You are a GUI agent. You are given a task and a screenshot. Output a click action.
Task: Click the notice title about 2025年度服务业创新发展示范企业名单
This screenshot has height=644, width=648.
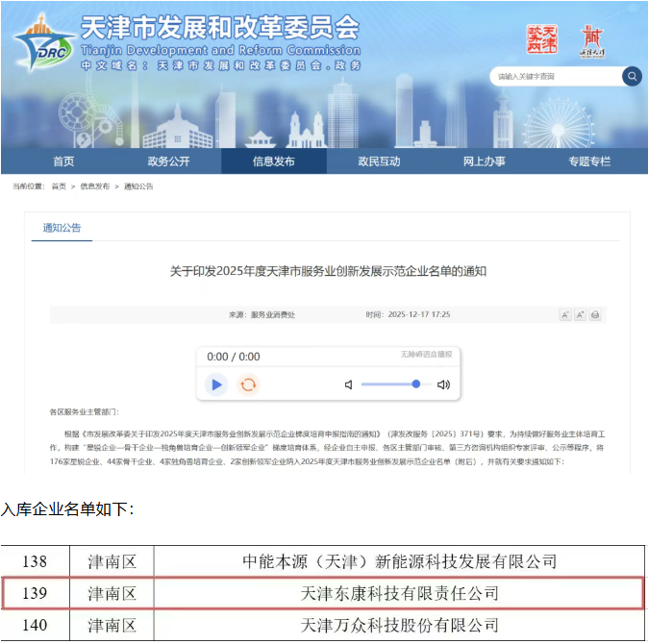(328, 271)
